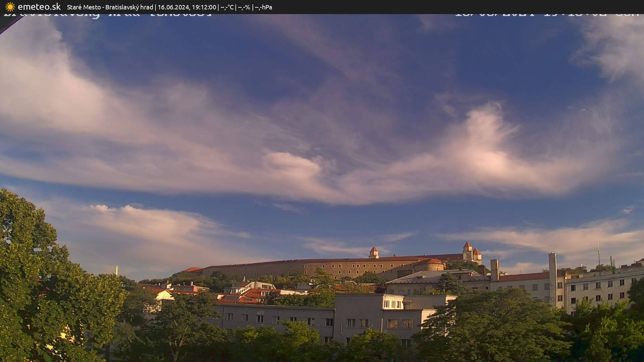Select the humidity value --,-%
The width and height of the screenshot is (644, 362).
click(244, 6)
